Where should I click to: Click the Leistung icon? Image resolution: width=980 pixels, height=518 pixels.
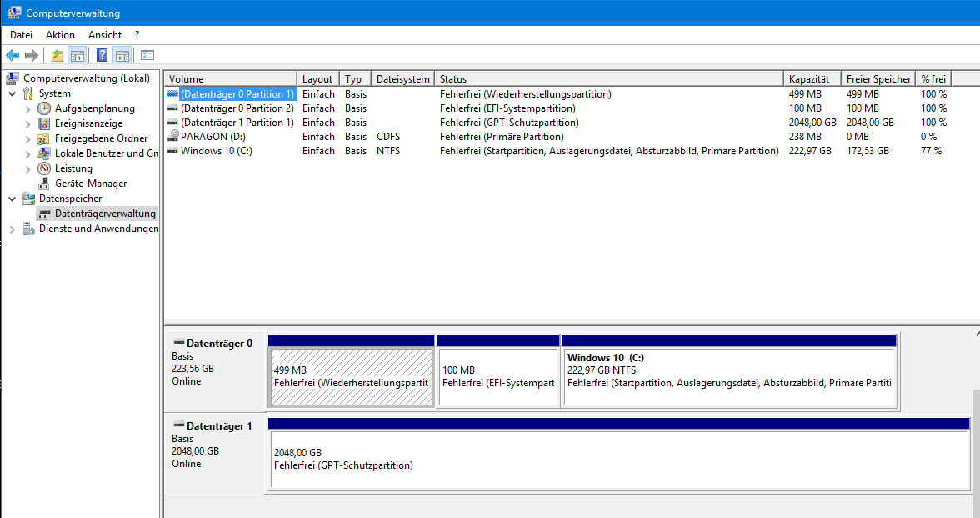tap(43, 168)
